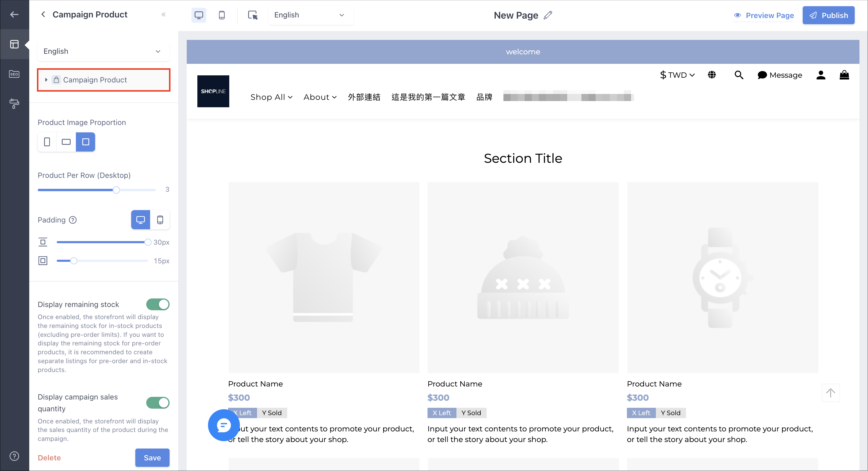The height and width of the screenshot is (471, 868).
Task: Activate the element inspect cursor tool
Action: tap(252, 15)
